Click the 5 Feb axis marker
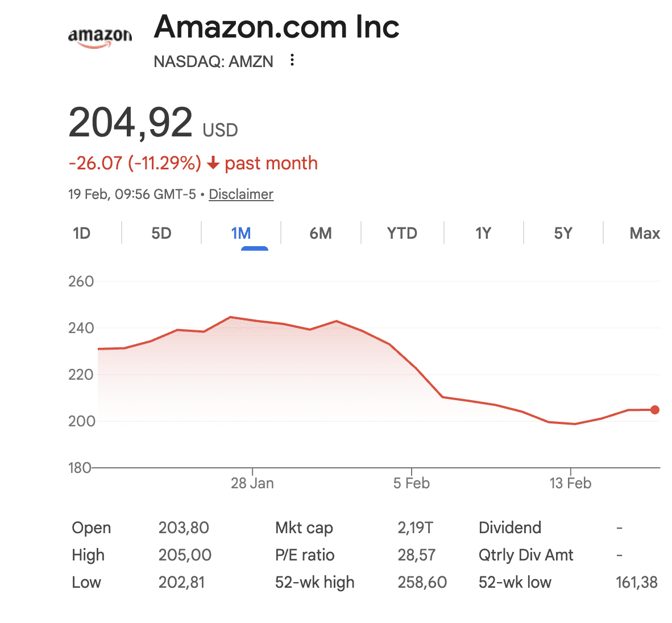Viewport: 672px width, 623px height. [x=411, y=483]
